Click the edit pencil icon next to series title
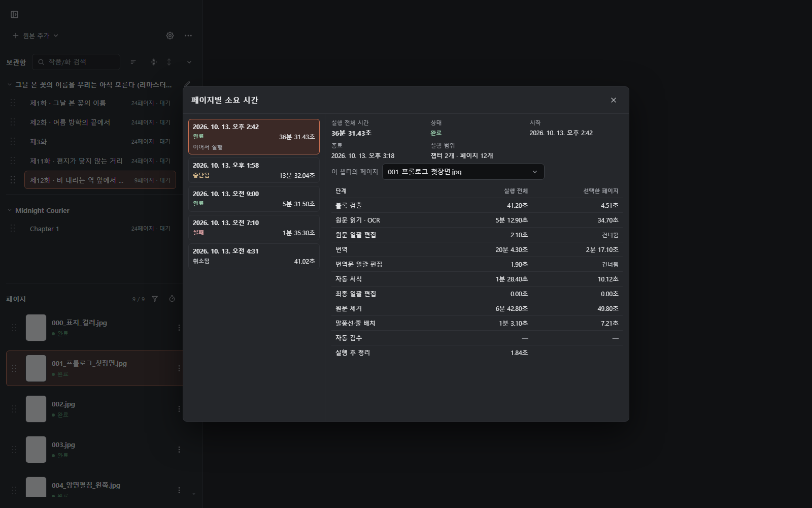The image size is (812, 508). coord(187,84)
